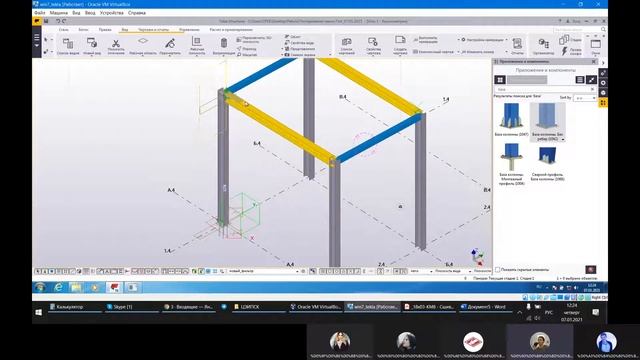Open the Чертежи и отчеты ribbon tab
The width and height of the screenshot is (640, 360).
click(153, 30)
